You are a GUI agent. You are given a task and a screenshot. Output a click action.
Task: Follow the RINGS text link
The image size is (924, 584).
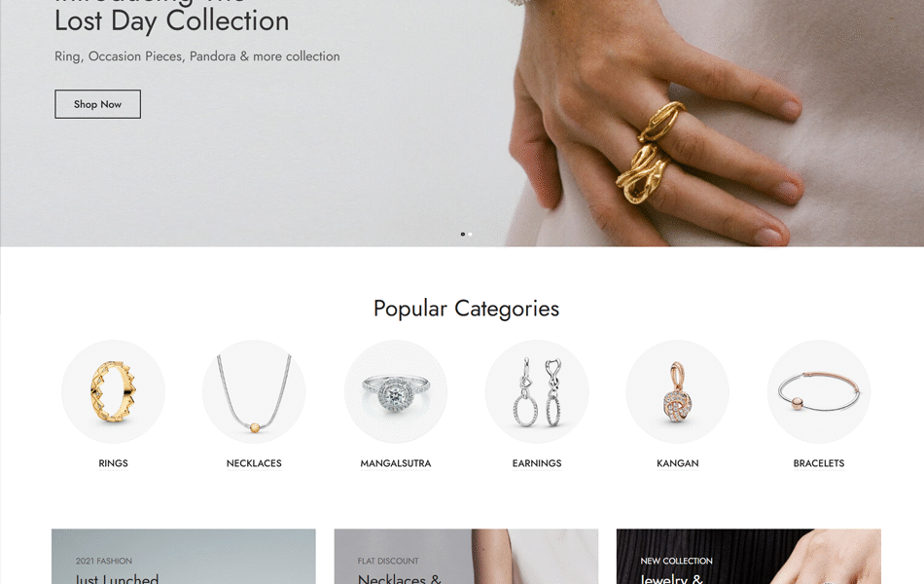point(113,463)
